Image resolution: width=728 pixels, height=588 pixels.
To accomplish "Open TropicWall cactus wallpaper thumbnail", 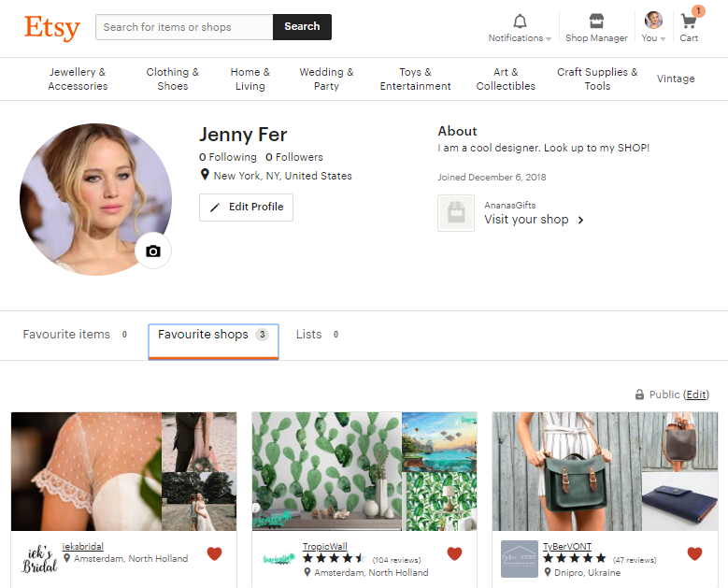I will (326, 471).
